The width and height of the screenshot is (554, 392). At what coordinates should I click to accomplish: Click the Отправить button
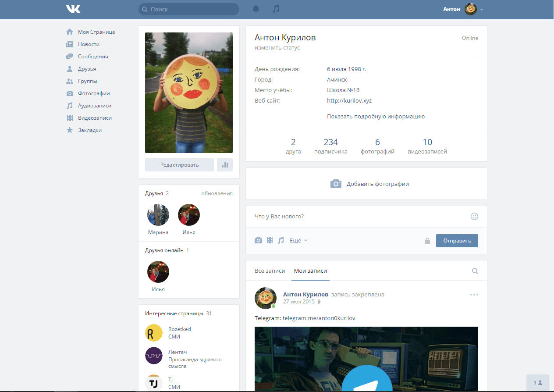point(457,241)
